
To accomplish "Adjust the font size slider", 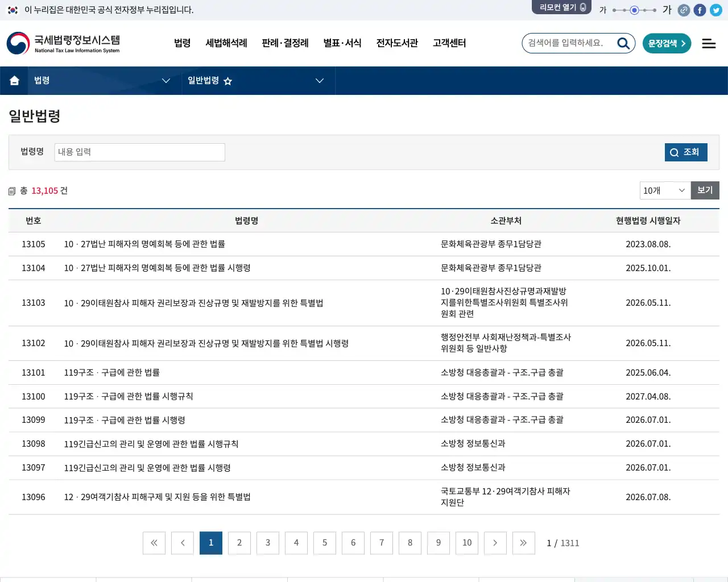I will click(634, 10).
